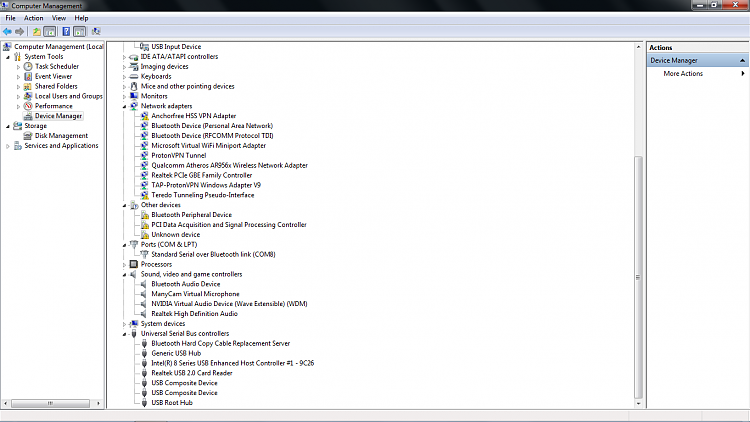Screen dimensions: 750x422
Task: Click the Back arrow toolbar icon
Action: click(7, 32)
